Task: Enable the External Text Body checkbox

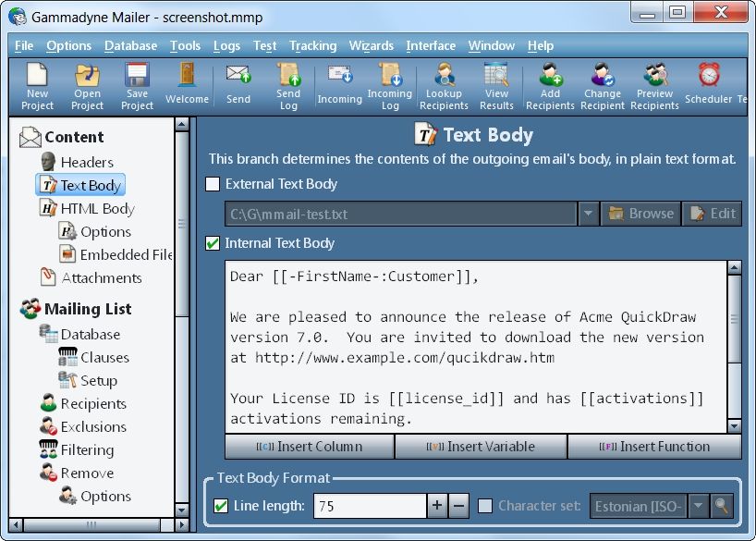Action: click(x=213, y=184)
